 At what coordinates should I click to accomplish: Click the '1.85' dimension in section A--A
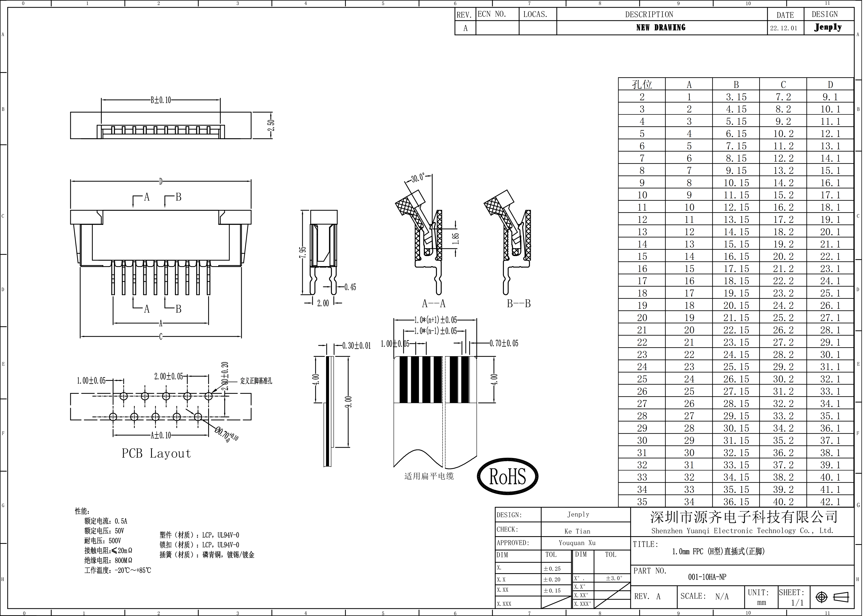456,238
